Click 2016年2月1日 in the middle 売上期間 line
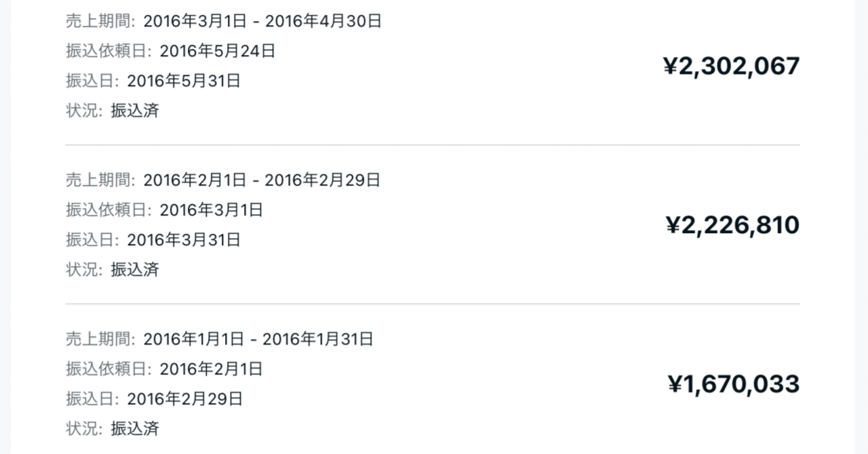This screenshot has width=868, height=454. point(195,180)
